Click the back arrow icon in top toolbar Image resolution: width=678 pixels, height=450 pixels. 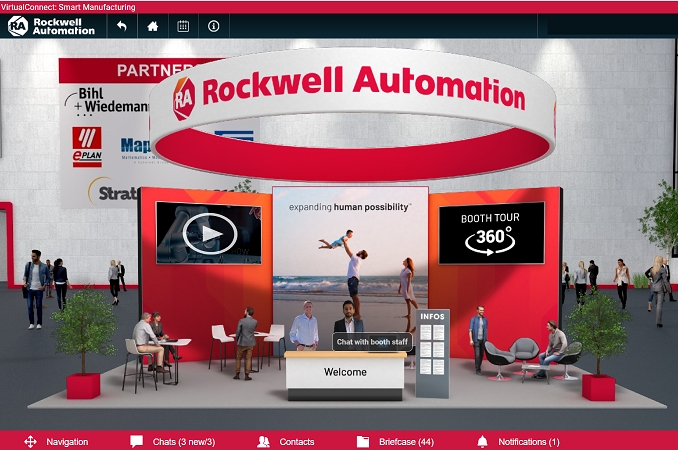click(x=122, y=26)
